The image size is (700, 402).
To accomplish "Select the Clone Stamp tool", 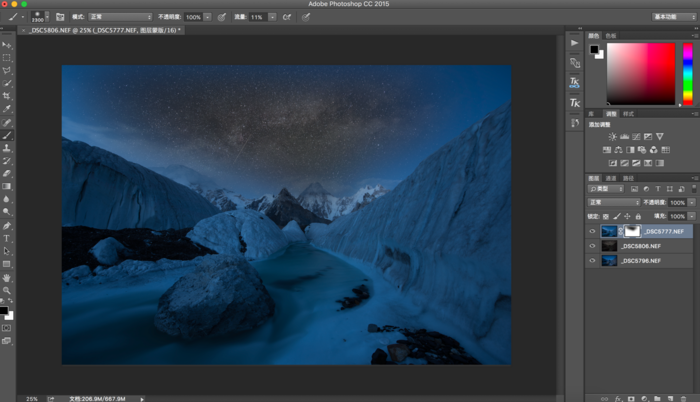I will pos(7,148).
